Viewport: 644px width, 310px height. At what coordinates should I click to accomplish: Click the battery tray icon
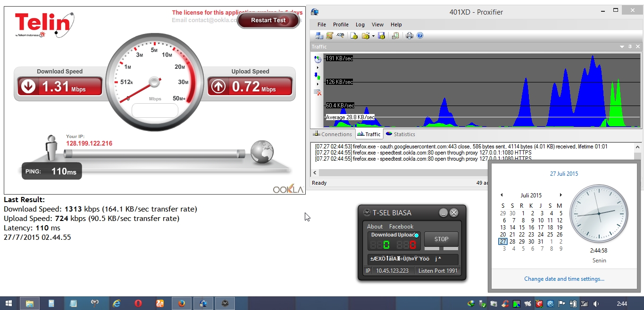(x=573, y=304)
